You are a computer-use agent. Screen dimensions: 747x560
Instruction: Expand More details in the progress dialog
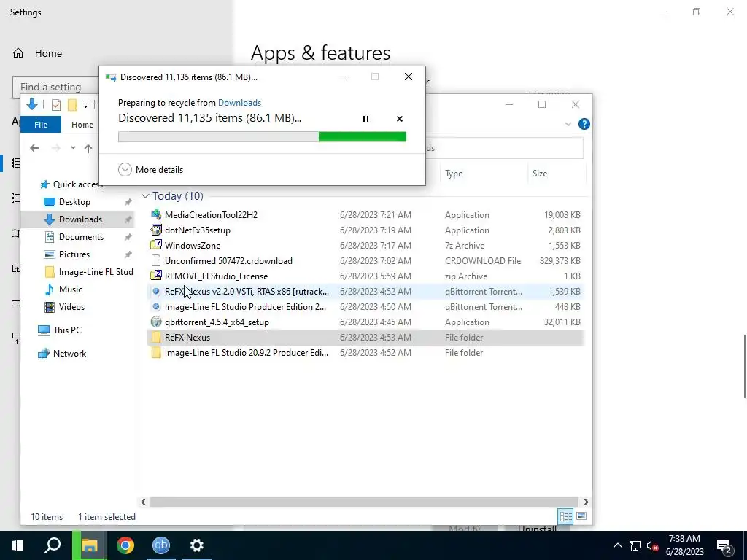[x=150, y=169]
